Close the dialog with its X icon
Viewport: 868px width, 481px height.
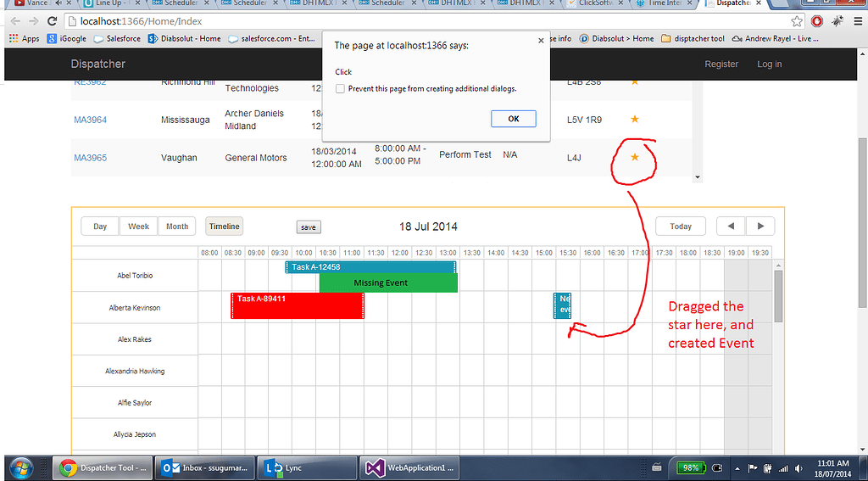pyautogui.click(x=541, y=41)
